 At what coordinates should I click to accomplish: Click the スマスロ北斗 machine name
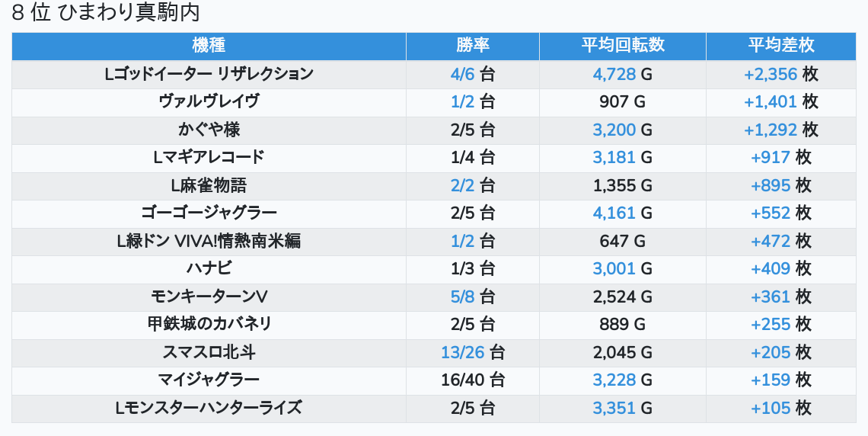[209, 352]
